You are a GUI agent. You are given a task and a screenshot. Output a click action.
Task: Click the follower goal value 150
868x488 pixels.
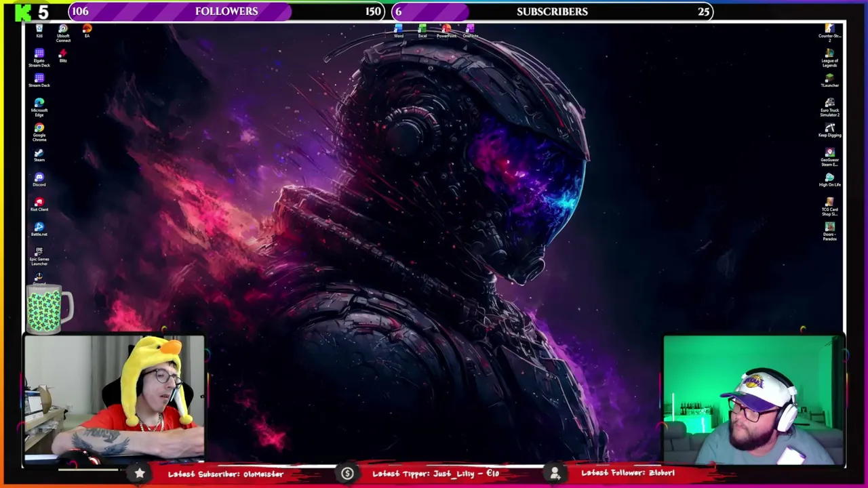point(373,12)
